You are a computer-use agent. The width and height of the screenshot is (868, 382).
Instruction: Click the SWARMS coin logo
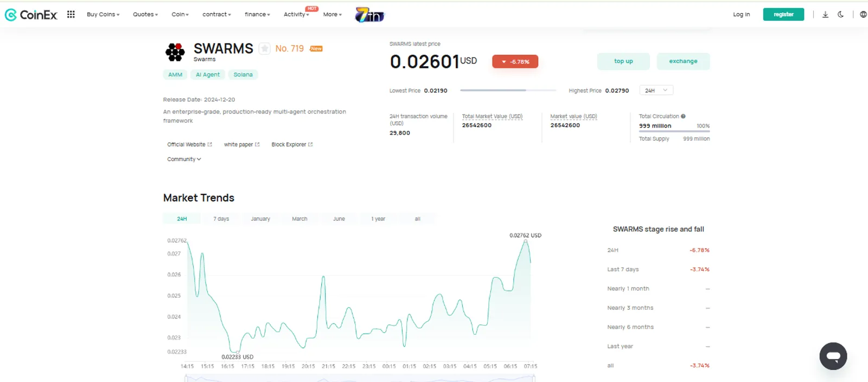(x=175, y=52)
